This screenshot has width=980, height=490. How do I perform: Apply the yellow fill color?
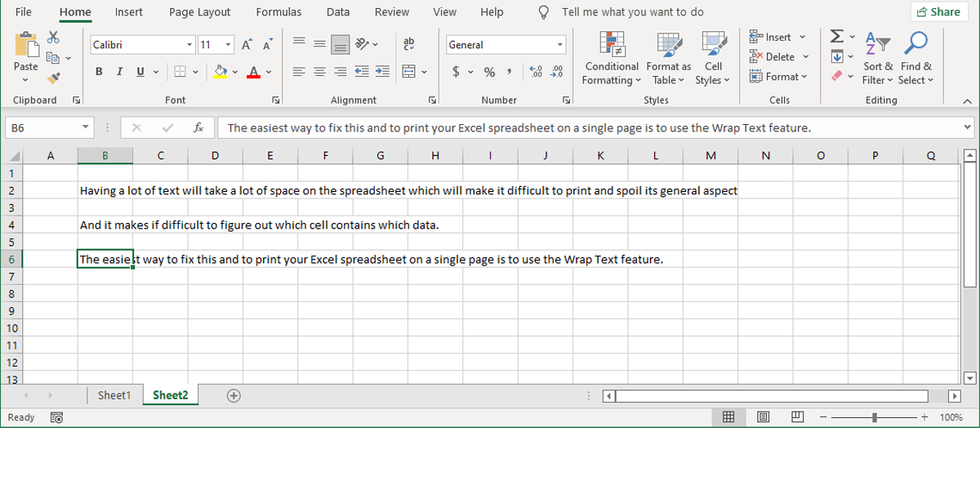[220, 72]
